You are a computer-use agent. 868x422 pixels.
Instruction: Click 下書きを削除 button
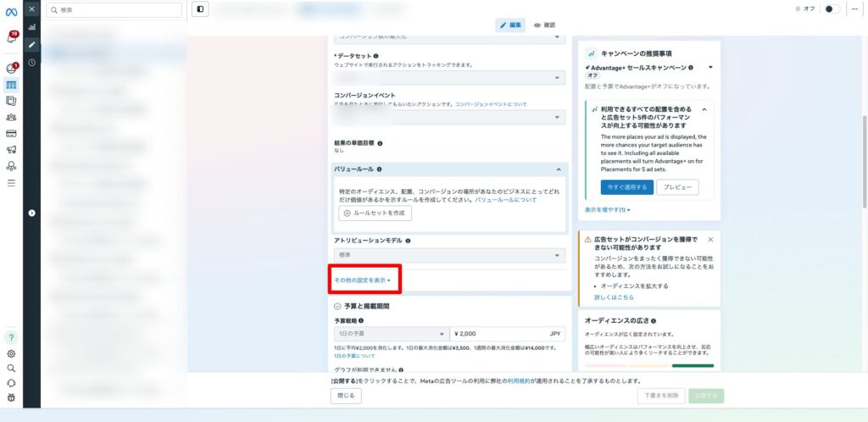coord(661,396)
